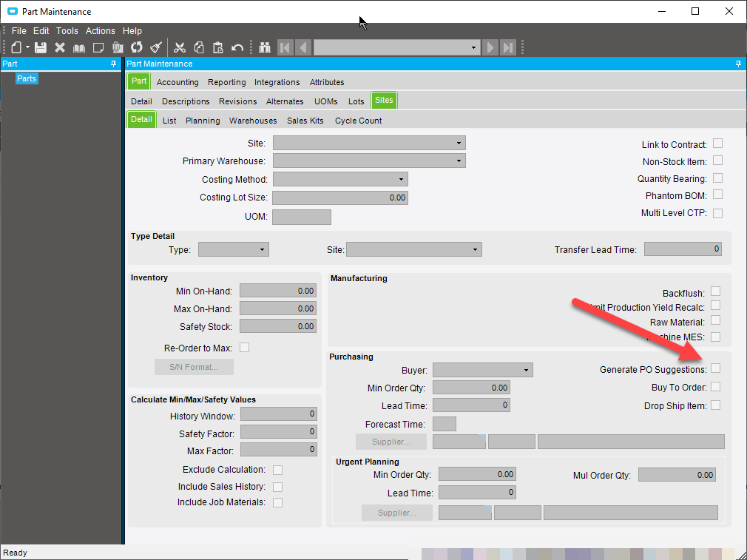The width and height of the screenshot is (747, 560).
Task: Click the Undo arrow icon
Action: (x=237, y=47)
